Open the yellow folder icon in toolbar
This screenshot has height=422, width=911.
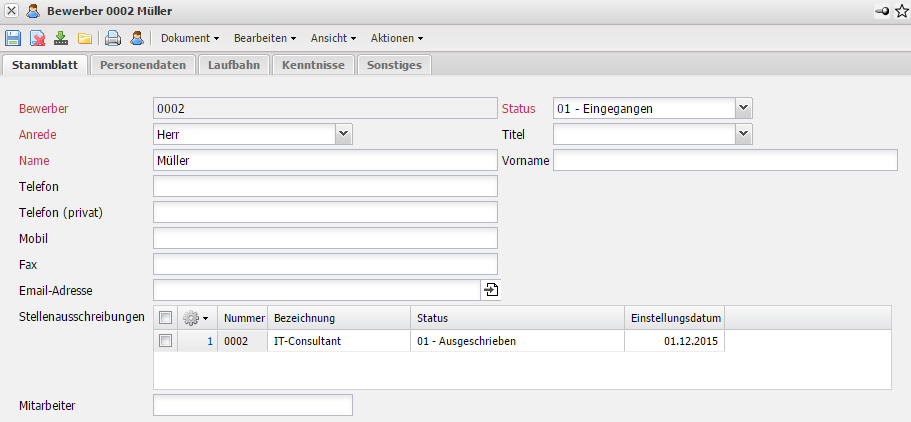point(85,38)
